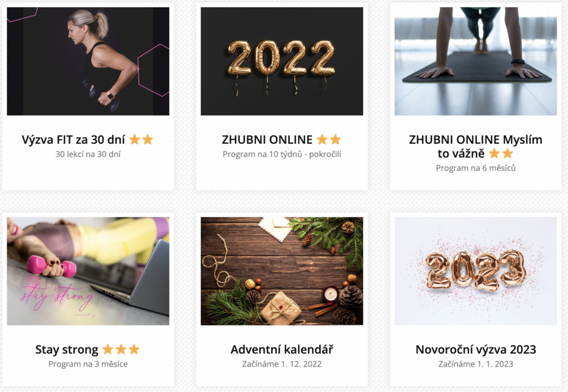Click the ZHUBNI ONLINE program title
The width and height of the screenshot is (568, 392).
[267, 140]
